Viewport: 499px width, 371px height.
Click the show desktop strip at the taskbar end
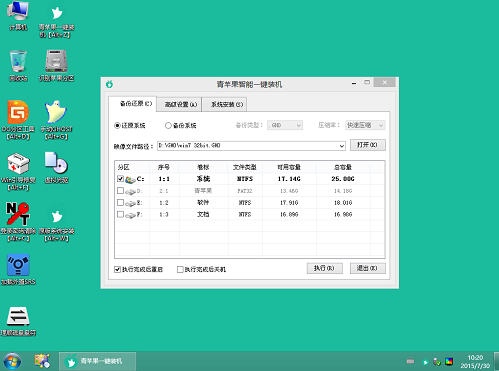coord(496,361)
